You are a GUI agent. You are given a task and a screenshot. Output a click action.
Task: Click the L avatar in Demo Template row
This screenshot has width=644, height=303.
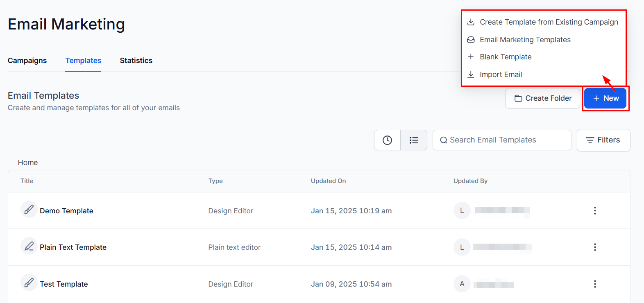point(462,210)
